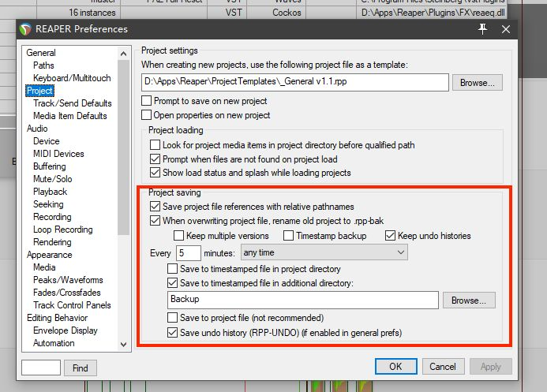The width and height of the screenshot is (547, 392).
Task: Open Mute/Solo preferences page
Action: [53, 179]
